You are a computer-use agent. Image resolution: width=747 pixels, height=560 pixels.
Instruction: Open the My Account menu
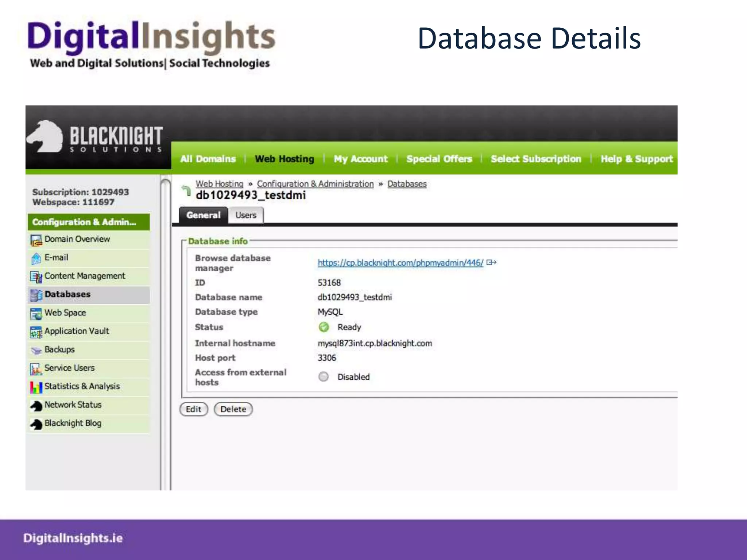click(x=360, y=159)
